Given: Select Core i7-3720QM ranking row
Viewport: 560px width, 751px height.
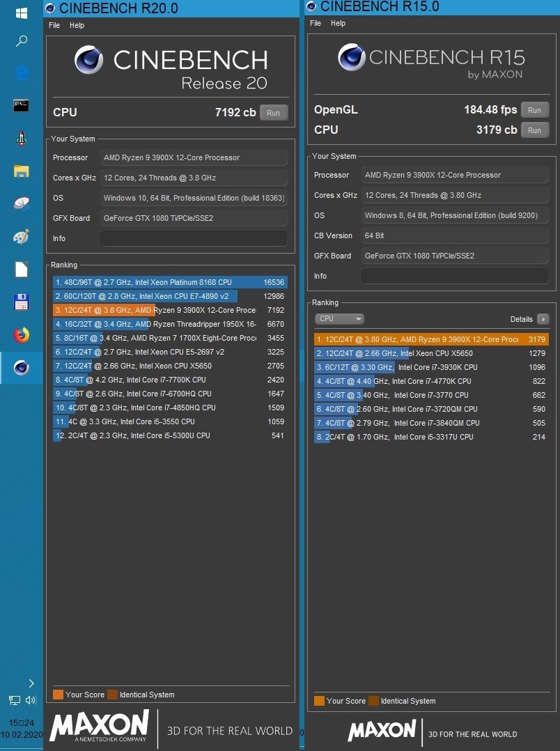Looking at the screenshot, I should tap(431, 409).
